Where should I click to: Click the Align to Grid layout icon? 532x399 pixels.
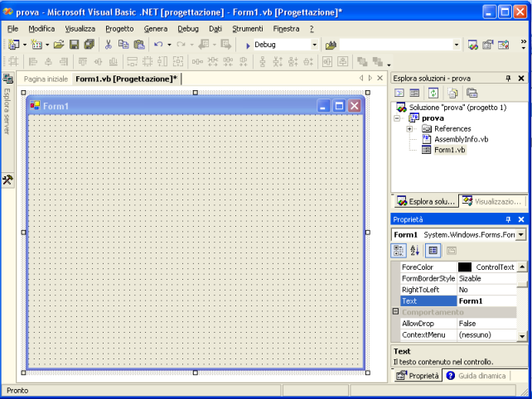[13, 62]
